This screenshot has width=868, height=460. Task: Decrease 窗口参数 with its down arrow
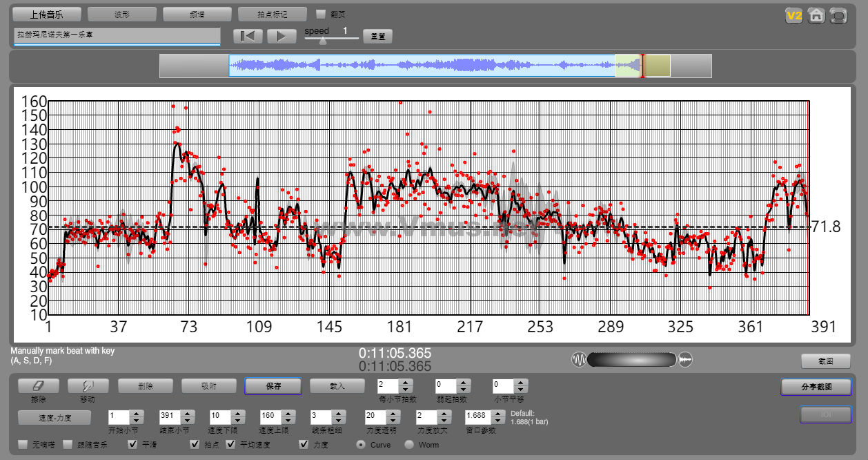(498, 421)
